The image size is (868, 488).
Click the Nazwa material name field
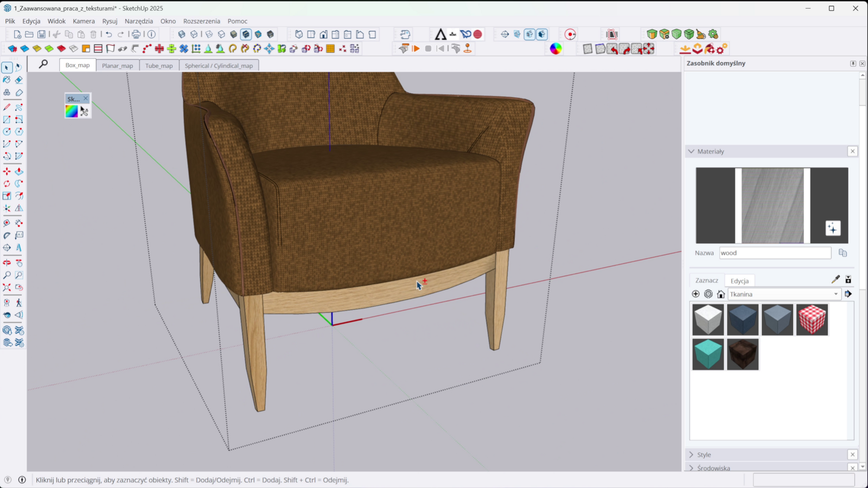[775, 253]
